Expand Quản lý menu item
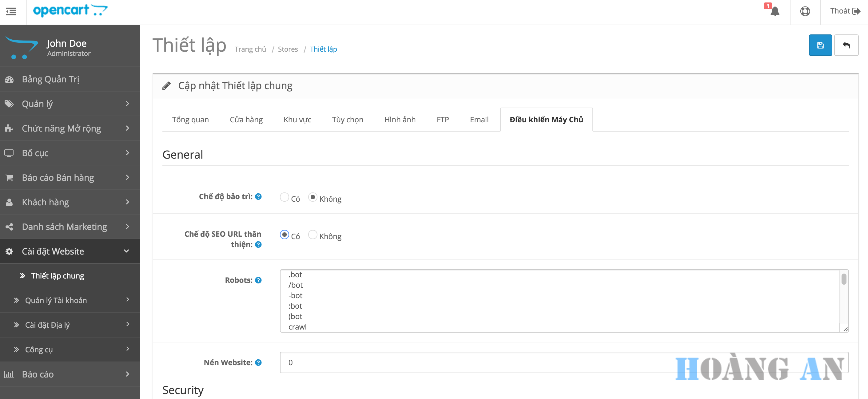Screen dimensions: 868x399 pos(69,104)
